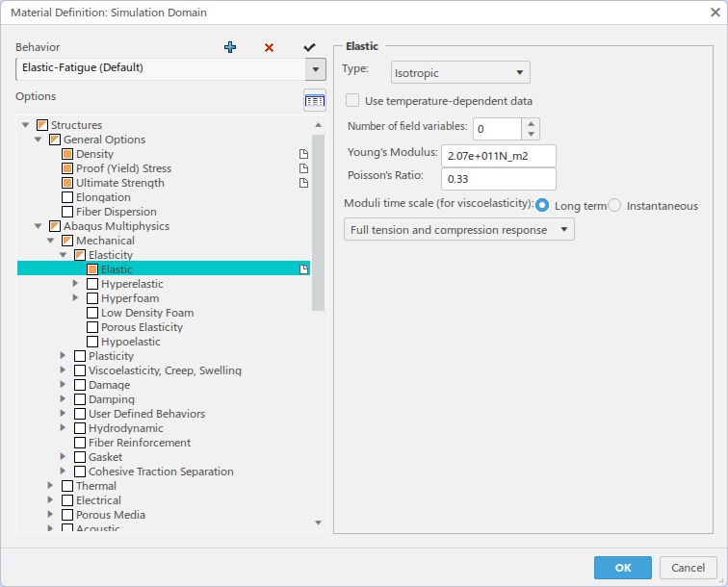This screenshot has width=728, height=587.
Task: Select the Density tree item
Action: click(94, 154)
